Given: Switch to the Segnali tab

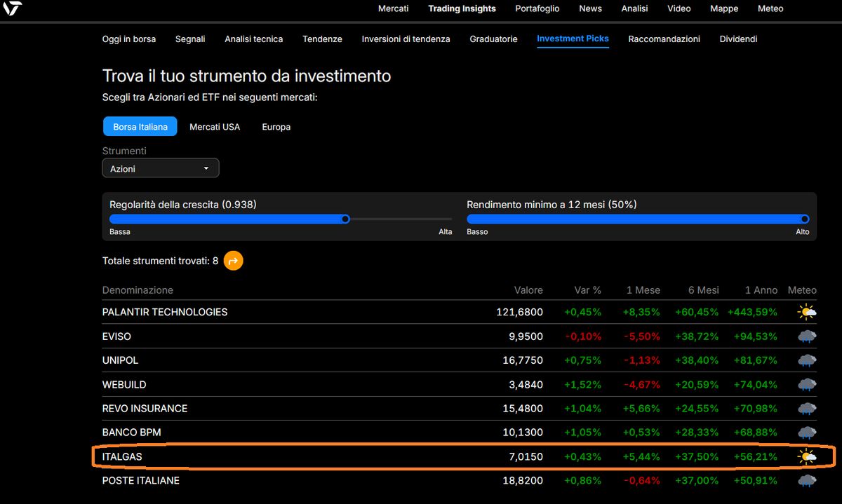Looking at the screenshot, I should pos(190,39).
